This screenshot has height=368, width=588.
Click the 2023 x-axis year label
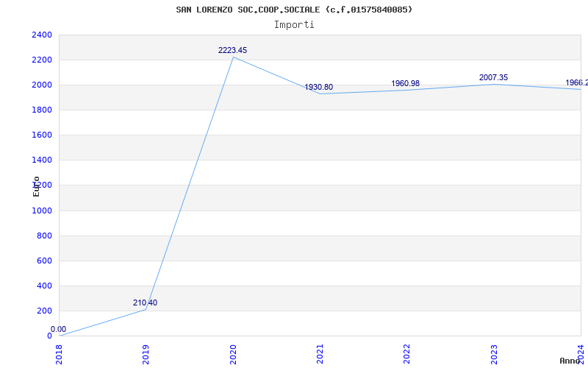coord(494,355)
